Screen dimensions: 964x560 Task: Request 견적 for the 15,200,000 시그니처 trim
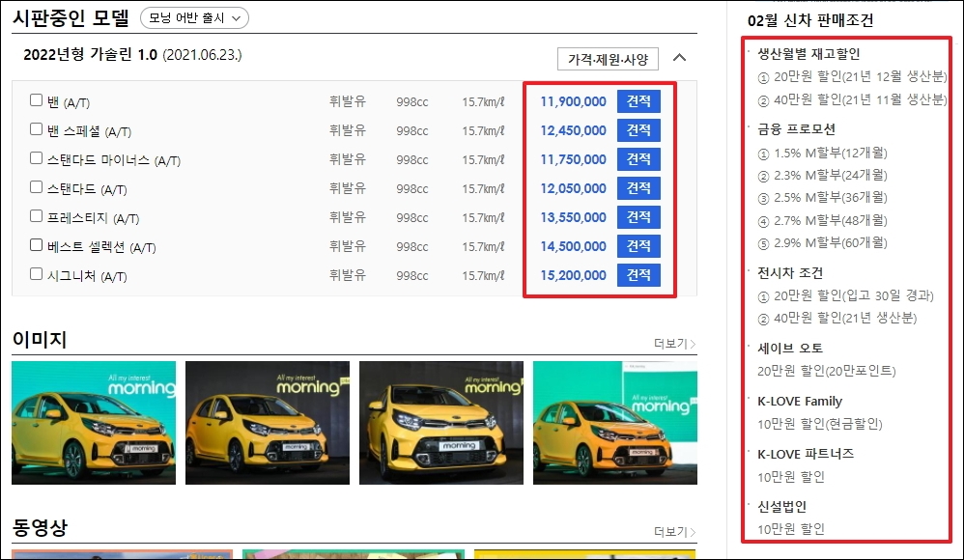point(638,275)
